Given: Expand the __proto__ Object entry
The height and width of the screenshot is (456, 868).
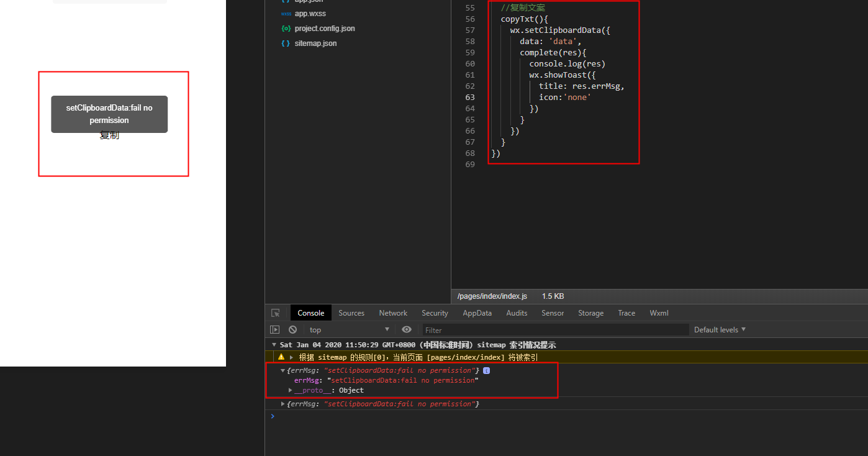Looking at the screenshot, I should click(291, 390).
